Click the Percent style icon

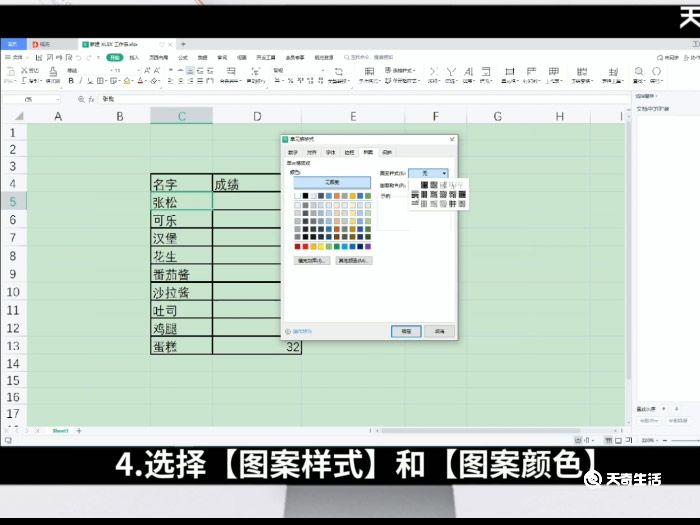[x=290, y=81]
